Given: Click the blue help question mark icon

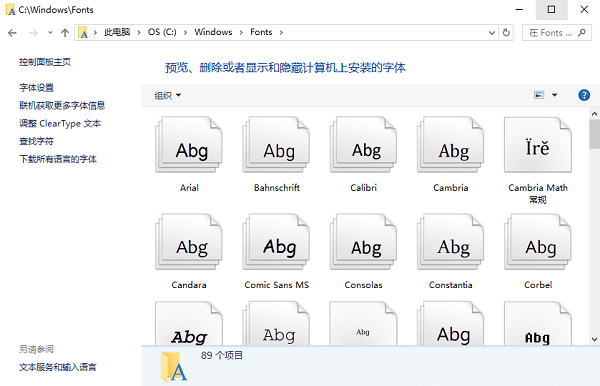Looking at the screenshot, I should pos(584,95).
